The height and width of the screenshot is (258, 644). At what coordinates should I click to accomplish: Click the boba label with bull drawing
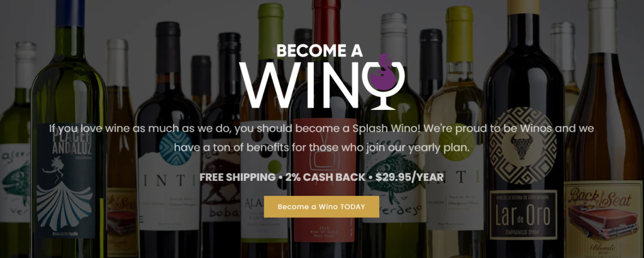click(221, 185)
